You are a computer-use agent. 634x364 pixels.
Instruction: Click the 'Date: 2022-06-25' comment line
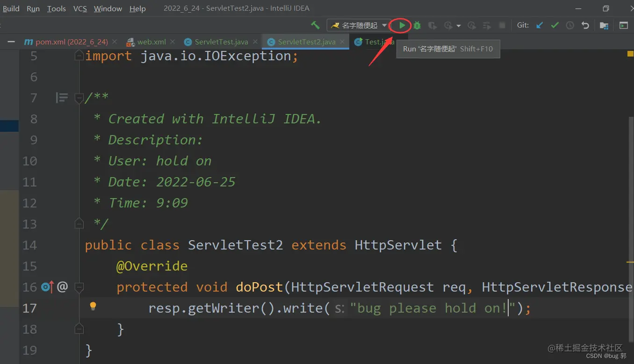point(165,182)
